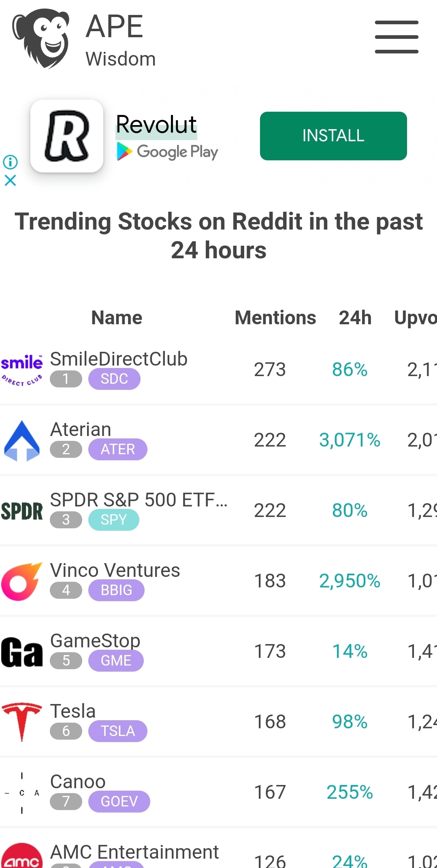Open the GOEV ticker badge

coord(119,802)
